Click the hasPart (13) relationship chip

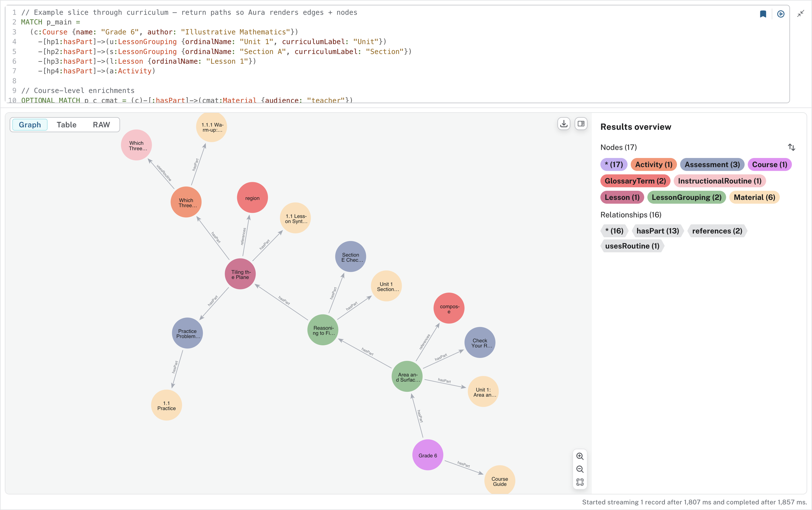[x=657, y=231]
